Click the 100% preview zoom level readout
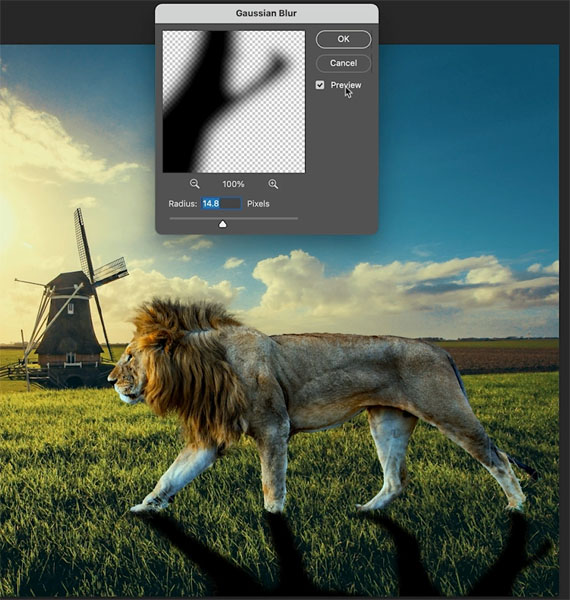 pos(233,184)
